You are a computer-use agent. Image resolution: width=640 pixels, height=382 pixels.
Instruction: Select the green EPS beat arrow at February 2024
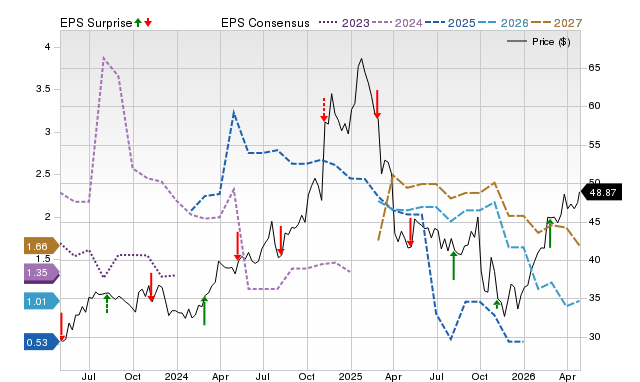204,311
